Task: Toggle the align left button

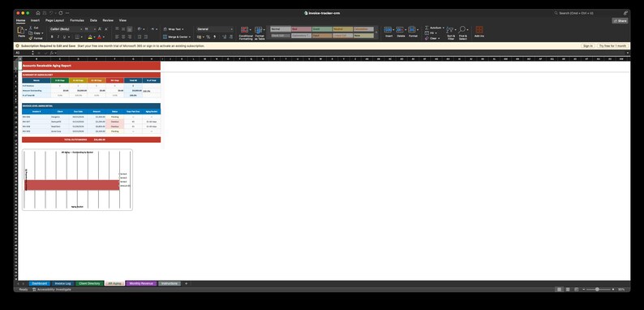Action: (117, 37)
